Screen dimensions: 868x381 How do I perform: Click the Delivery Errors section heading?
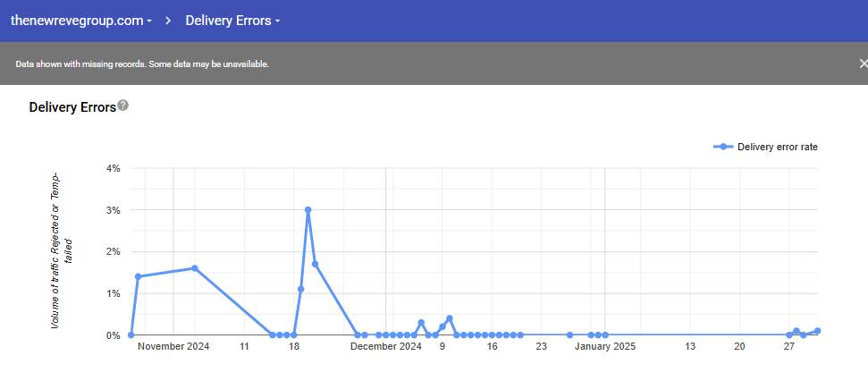click(x=72, y=107)
